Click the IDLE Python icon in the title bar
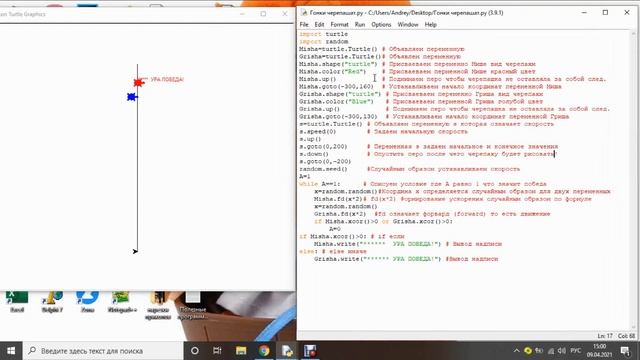Viewport: 640px width, 360px height. click(304, 13)
